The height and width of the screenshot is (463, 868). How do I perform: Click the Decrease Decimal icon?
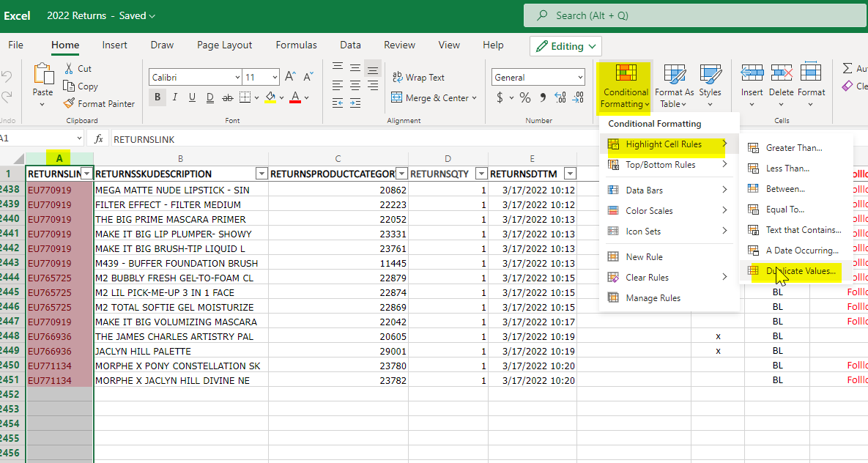click(578, 98)
